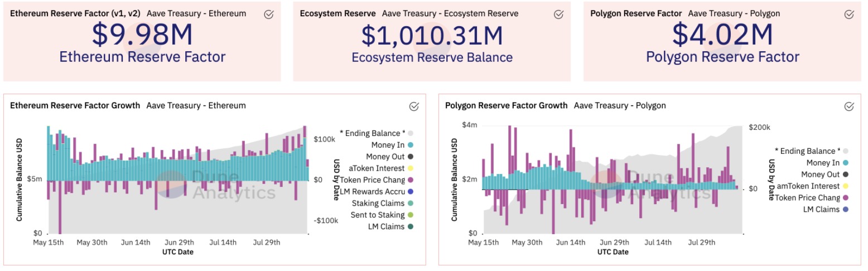This screenshot has width=868, height=271.
Task: Click the verified checkmark icon on Polygon Reserve Factor card
Action: [x=849, y=15]
